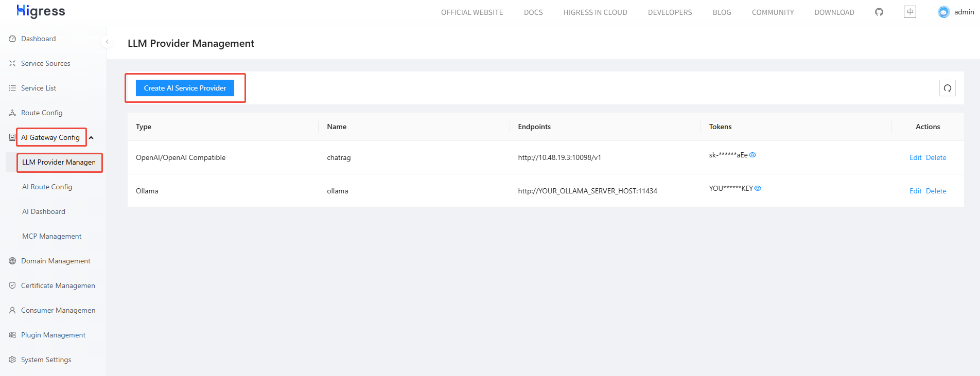The image size is (980, 376).
Task: Open Plugin Management in the sidebar
Action: coord(53,335)
